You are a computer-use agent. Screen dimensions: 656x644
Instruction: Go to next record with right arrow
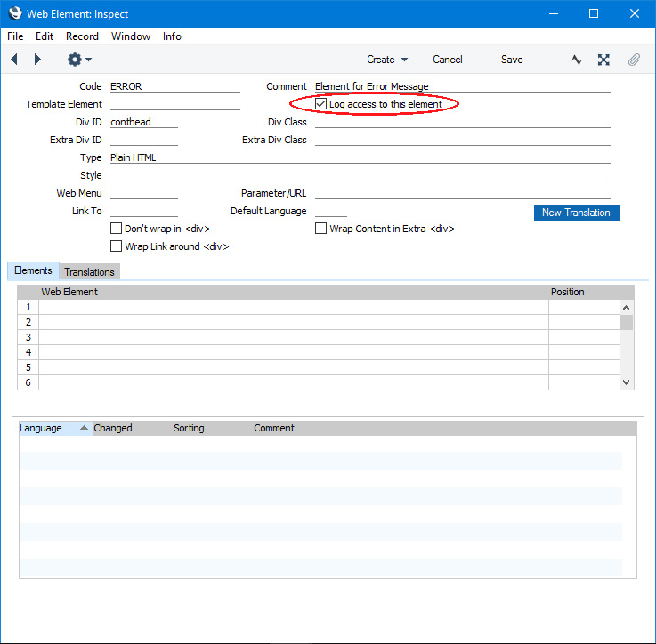click(37, 60)
